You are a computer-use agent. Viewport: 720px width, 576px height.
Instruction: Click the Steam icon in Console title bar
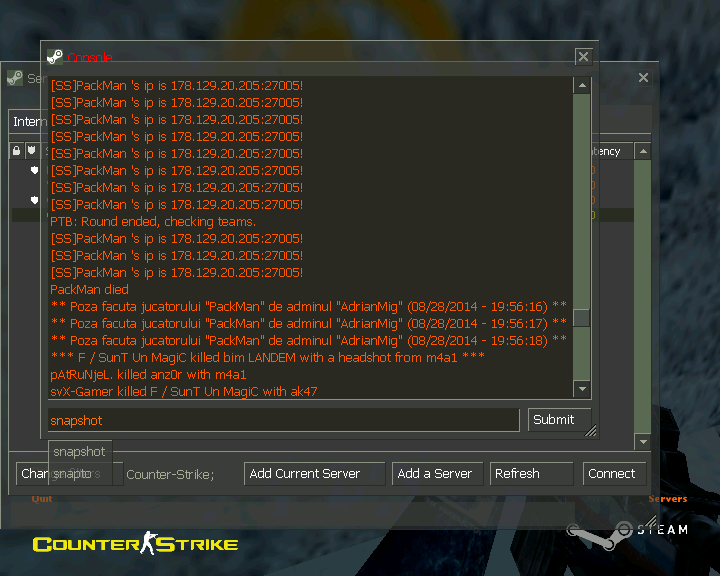tap(55, 57)
